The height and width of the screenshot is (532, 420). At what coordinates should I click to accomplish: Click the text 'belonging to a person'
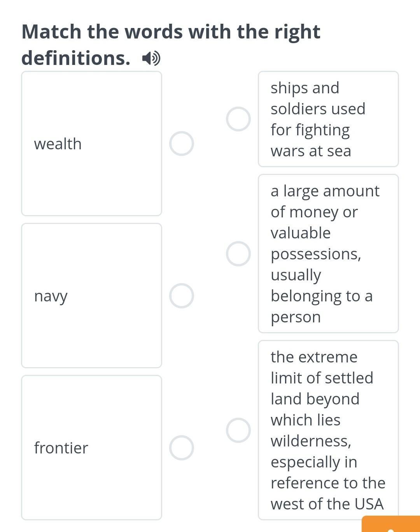(x=322, y=306)
